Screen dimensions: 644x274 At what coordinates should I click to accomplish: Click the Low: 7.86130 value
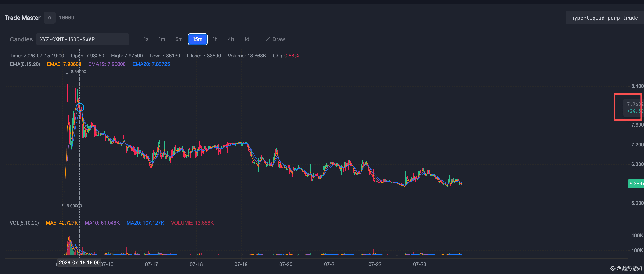click(x=165, y=56)
